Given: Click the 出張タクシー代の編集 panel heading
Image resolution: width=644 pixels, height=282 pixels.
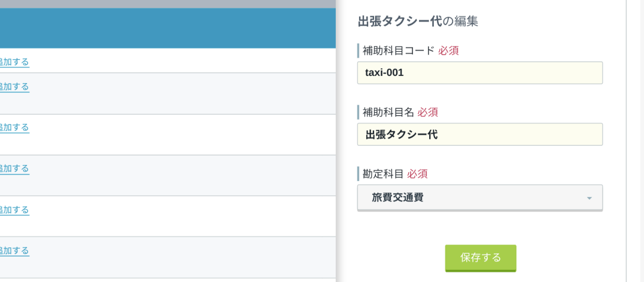Looking at the screenshot, I should [418, 22].
